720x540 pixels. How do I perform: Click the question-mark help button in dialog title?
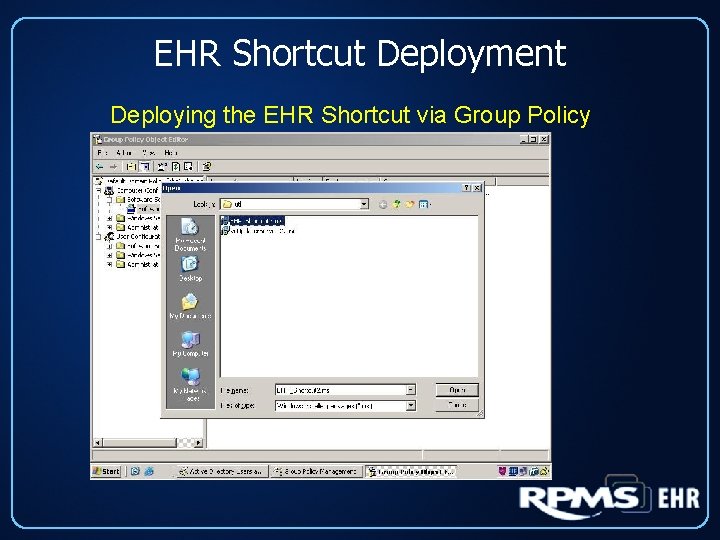pyautogui.click(x=467, y=188)
